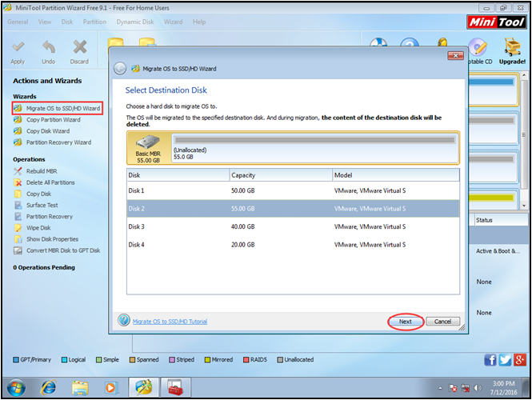
Task: Open the Google Plus share icon
Action: pos(520,360)
